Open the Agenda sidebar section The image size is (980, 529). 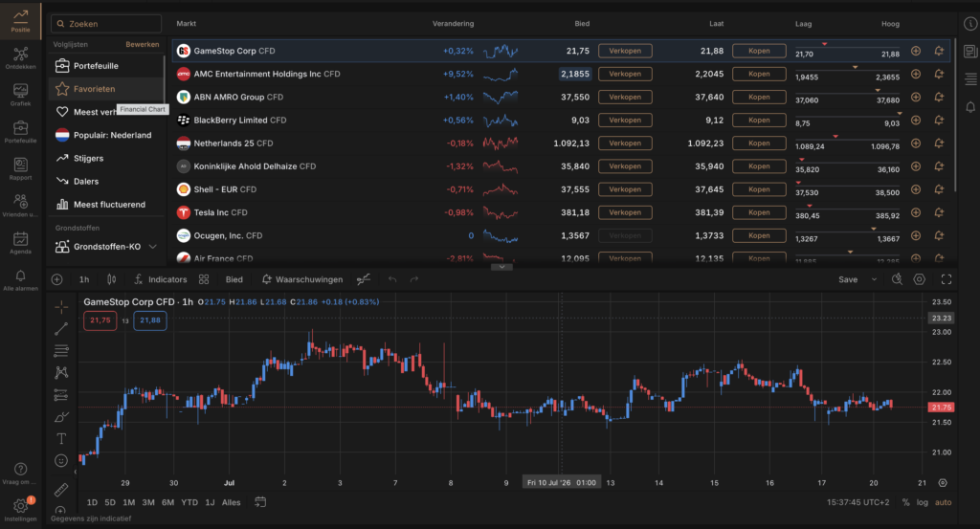click(x=20, y=242)
